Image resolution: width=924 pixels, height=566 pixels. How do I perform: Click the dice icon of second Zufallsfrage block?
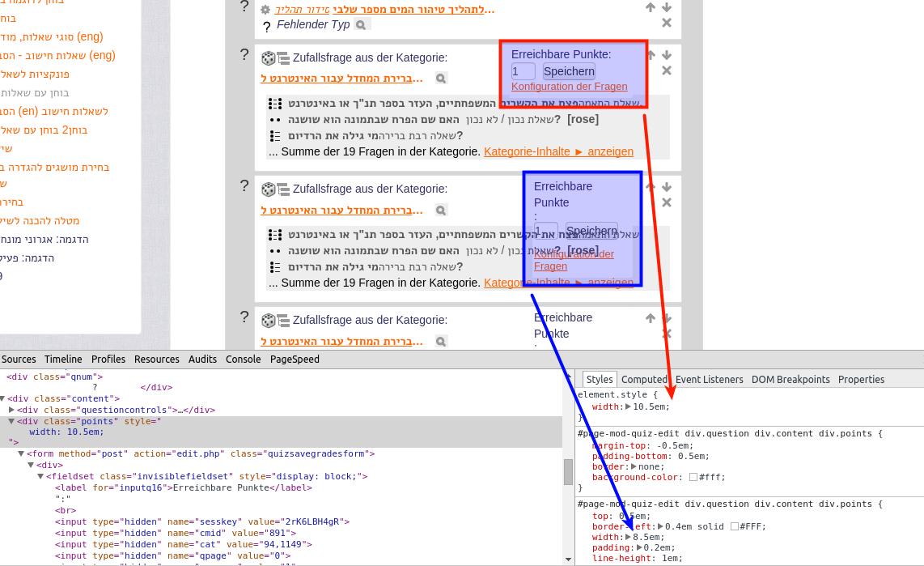pyautogui.click(x=268, y=189)
